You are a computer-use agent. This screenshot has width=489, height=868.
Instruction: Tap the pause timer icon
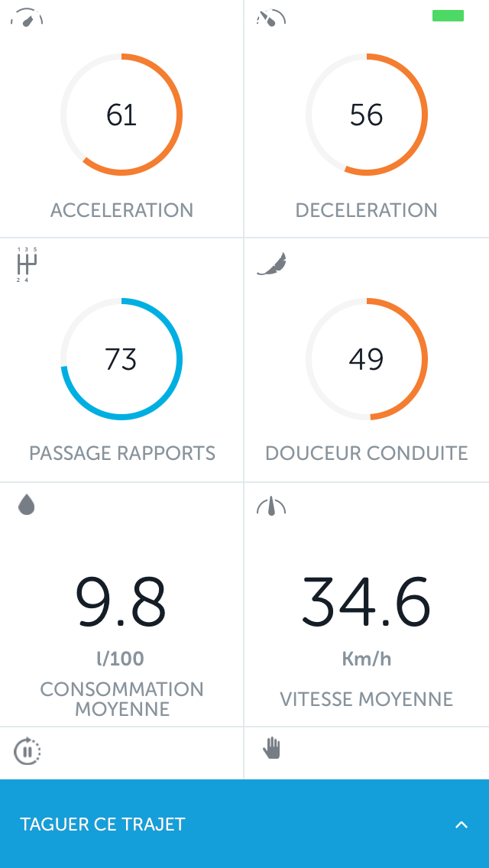pyautogui.click(x=28, y=751)
